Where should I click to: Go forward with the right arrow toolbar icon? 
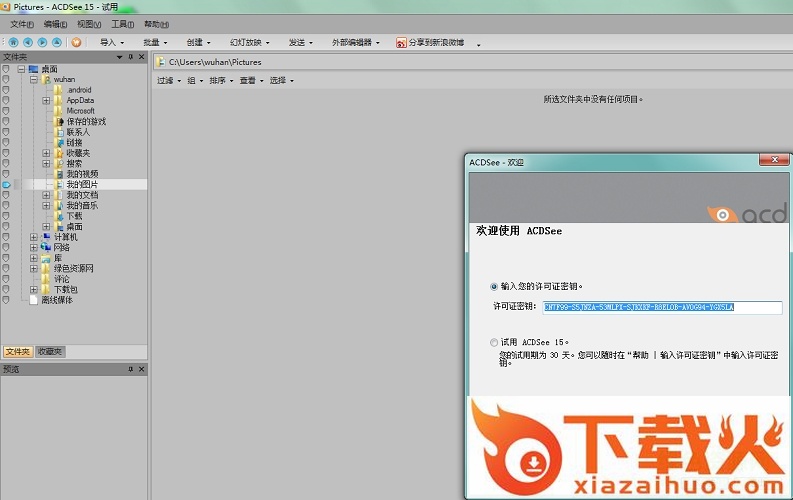click(x=42, y=42)
